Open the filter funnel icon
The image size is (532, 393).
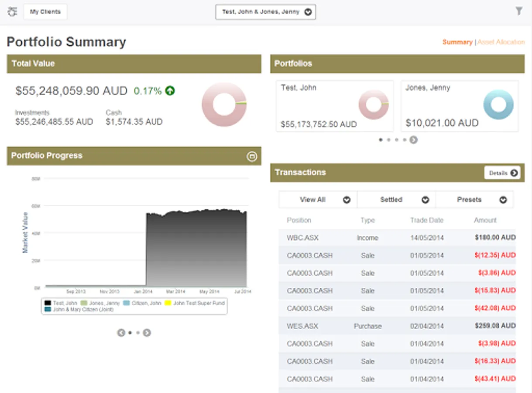(518, 11)
